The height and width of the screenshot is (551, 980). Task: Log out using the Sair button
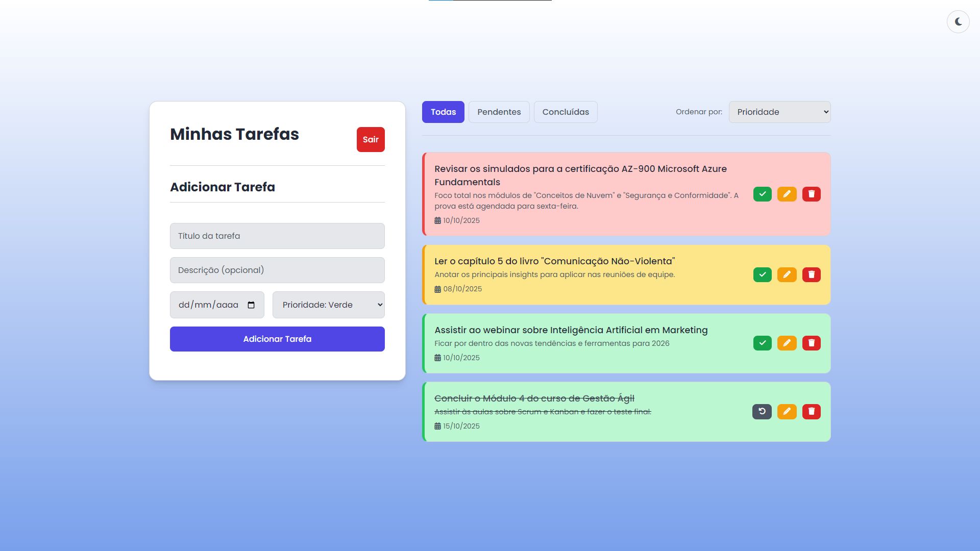click(371, 139)
